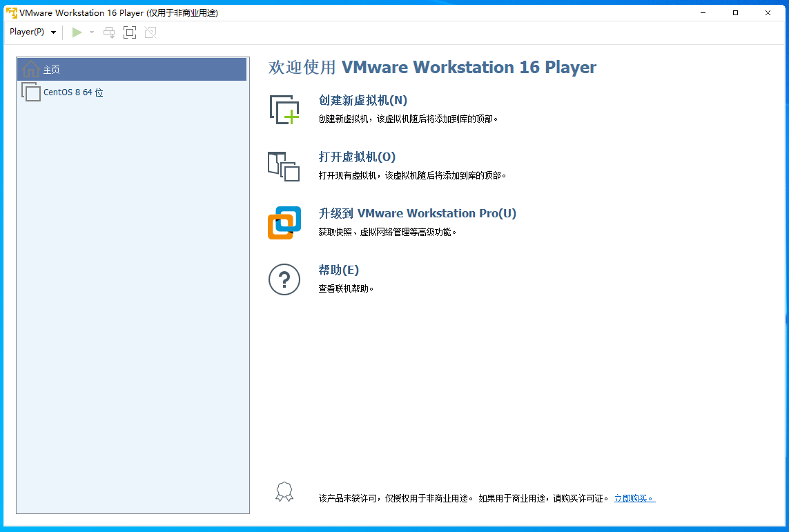
Task: Click the open virtual machine icon
Action: 284,166
